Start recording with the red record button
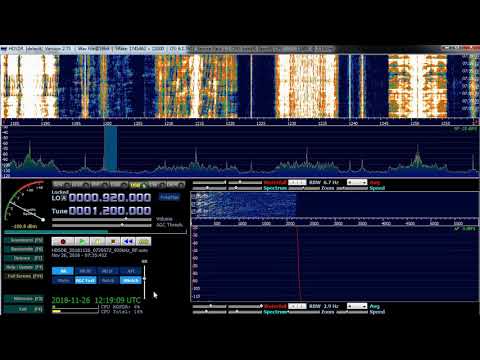 (x=63, y=241)
